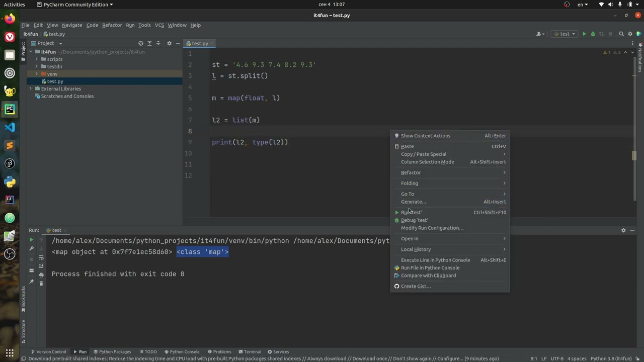Open the Terminal tool window
644x362 pixels.
[249, 352]
